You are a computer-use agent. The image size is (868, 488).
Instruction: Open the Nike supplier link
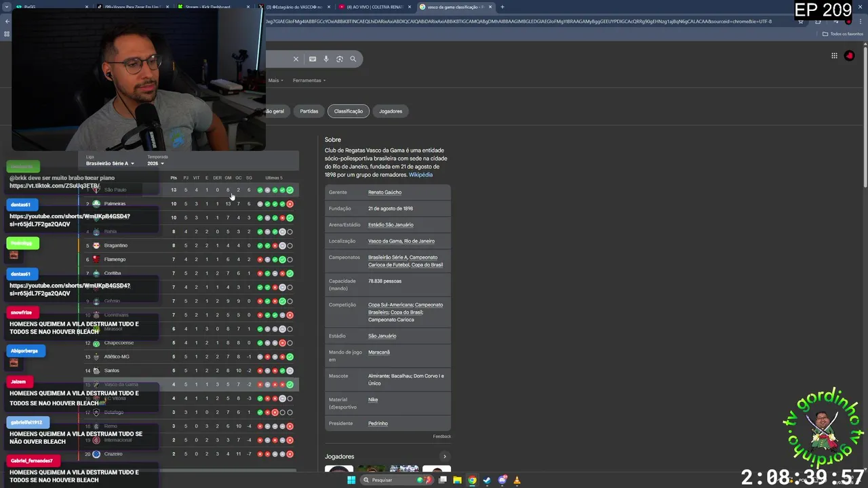373,400
